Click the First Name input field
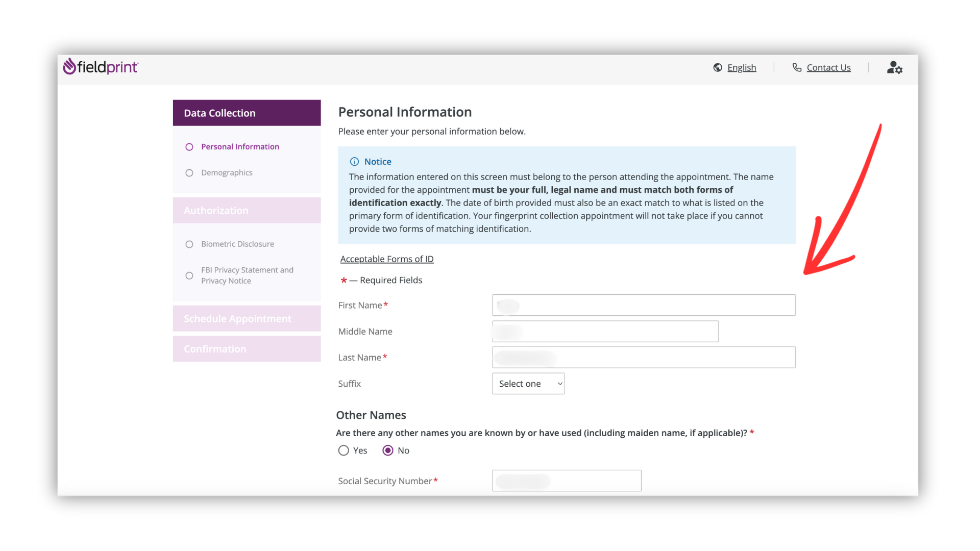The height and width of the screenshot is (551, 980). click(x=643, y=305)
